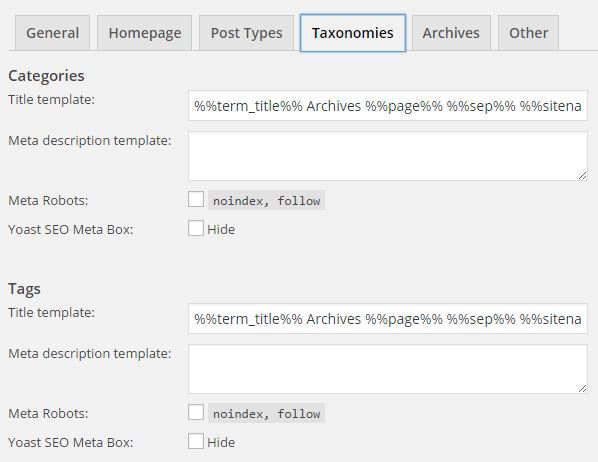Enable noindex, follow for Categories
The height and width of the screenshot is (462, 598).
pyautogui.click(x=196, y=199)
